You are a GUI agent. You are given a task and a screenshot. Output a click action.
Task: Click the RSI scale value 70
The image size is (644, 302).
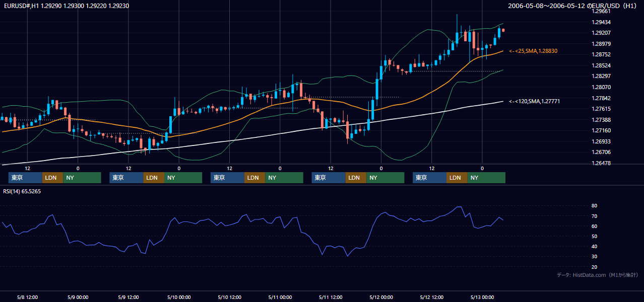coord(595,216)
